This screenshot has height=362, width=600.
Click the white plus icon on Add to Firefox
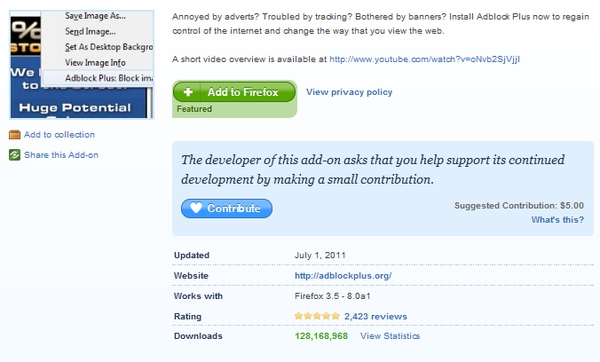(188, 92)
